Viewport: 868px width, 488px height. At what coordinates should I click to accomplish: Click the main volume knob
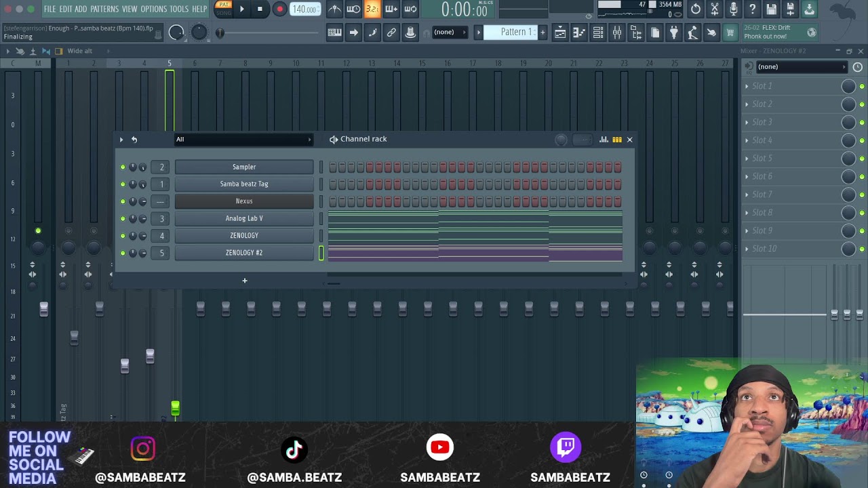click(x=176, y=32)
